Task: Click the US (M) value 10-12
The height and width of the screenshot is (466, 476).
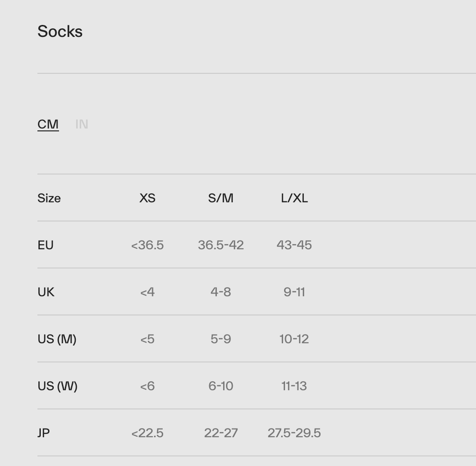Action: pyautogui.click(x=294, y=339)
